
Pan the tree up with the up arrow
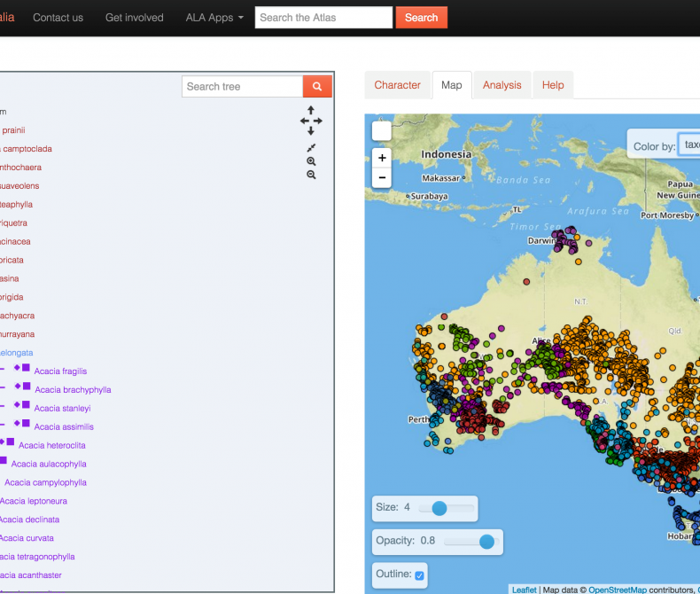[x=311, y=110]
